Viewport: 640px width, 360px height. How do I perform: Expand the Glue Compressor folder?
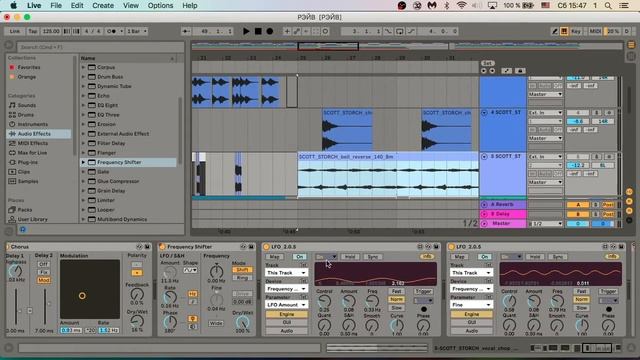(x=83, y=181)
